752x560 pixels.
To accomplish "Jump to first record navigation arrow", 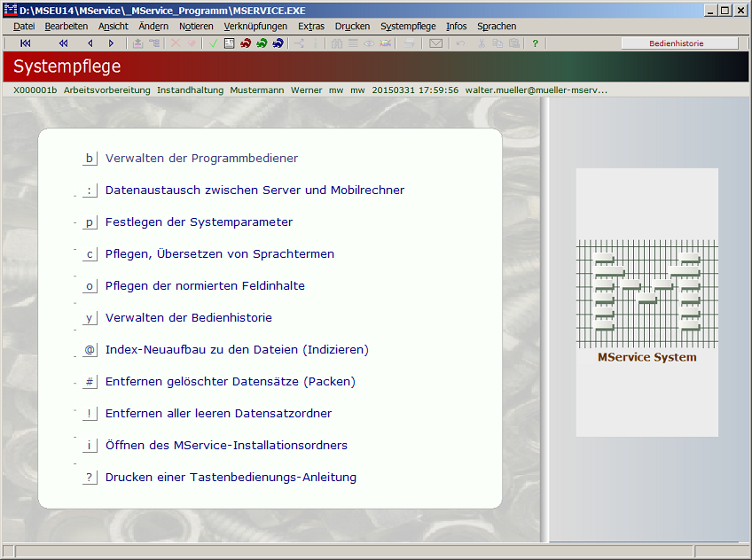I will pyautogui.click(x=25, y=43).
